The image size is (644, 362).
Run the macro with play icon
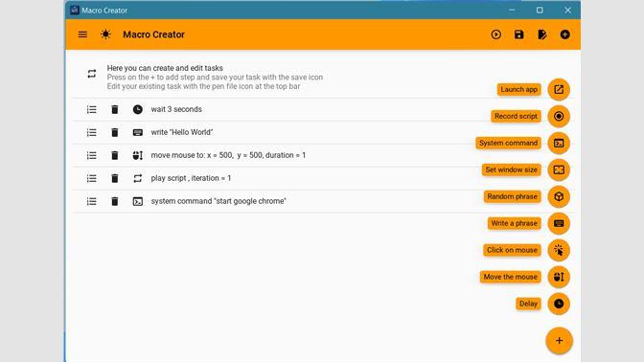point(495,34)
